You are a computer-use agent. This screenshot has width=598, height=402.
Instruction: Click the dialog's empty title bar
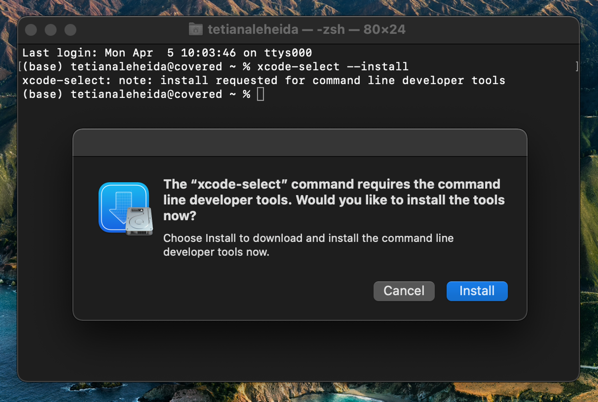(x=300, y=143)
